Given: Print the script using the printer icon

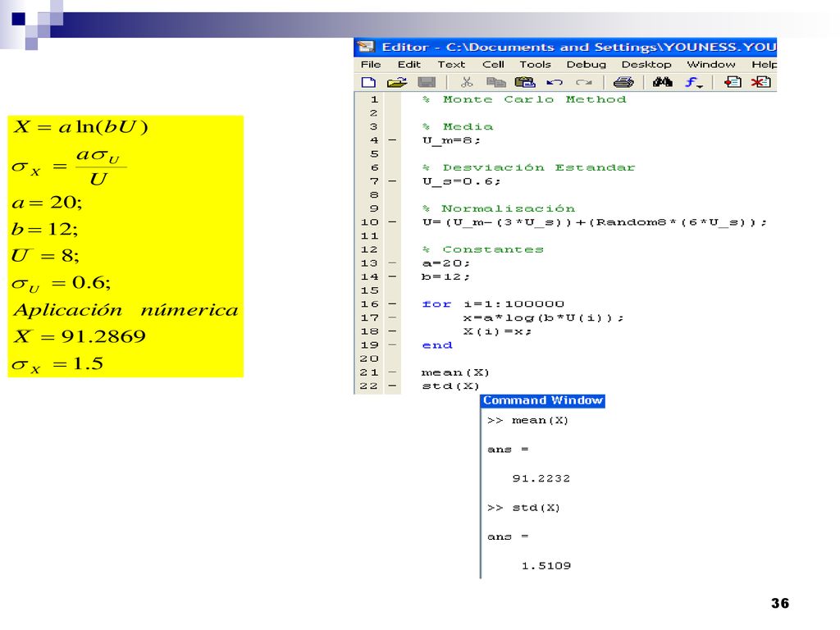Looking at the screenshot, I should (623, 82).
